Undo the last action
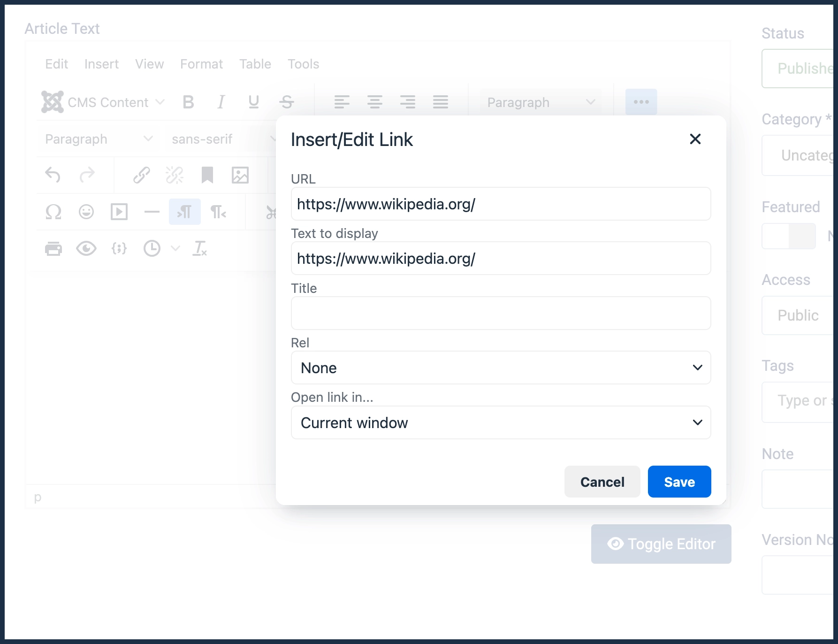The width and height of the screenshot is (838, 644). tap(53, 175)
